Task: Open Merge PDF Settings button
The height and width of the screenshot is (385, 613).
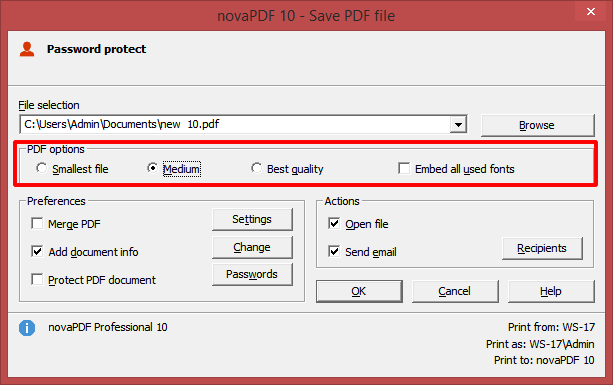Action: (252, 219)
